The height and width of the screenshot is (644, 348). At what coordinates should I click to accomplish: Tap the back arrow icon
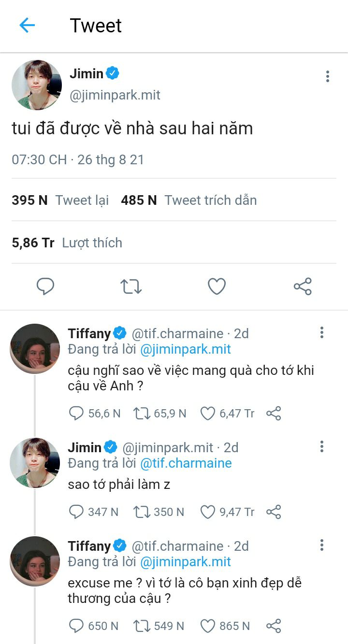(27, 26)
